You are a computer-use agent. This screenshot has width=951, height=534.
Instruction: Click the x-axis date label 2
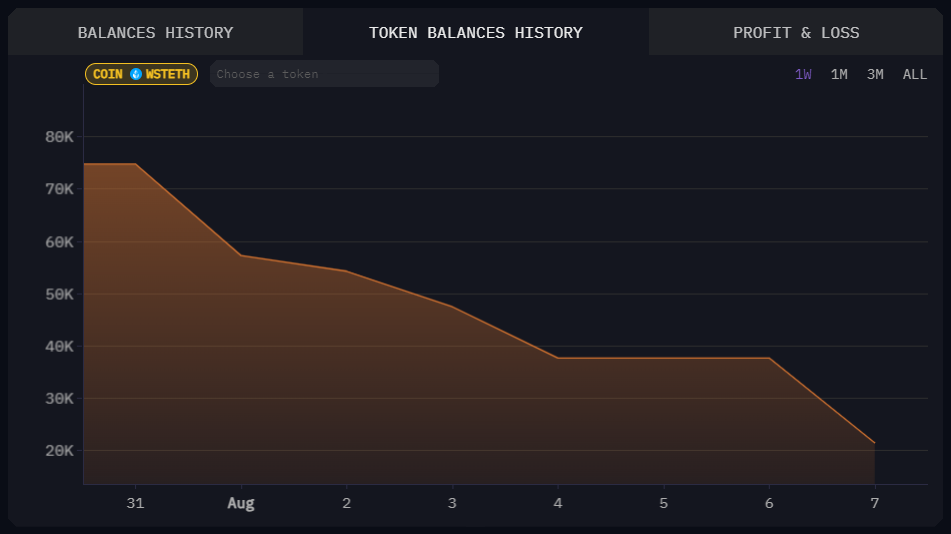[346, 503]
